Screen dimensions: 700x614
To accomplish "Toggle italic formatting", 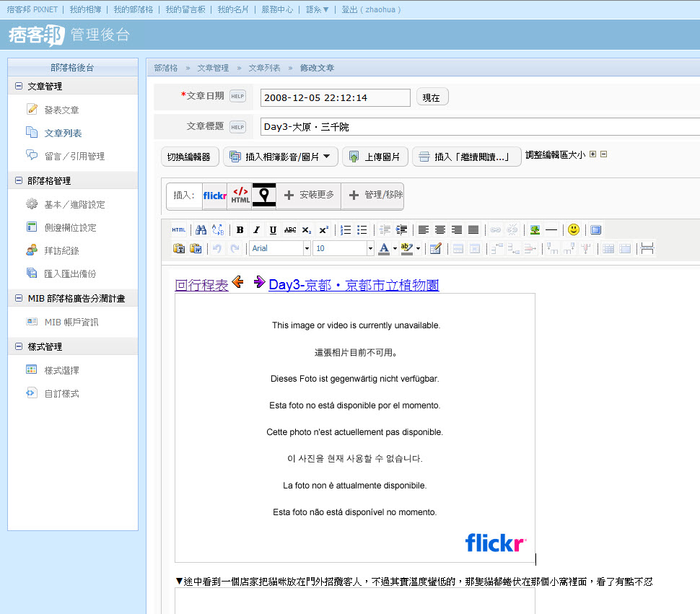I will coord(256,230).
